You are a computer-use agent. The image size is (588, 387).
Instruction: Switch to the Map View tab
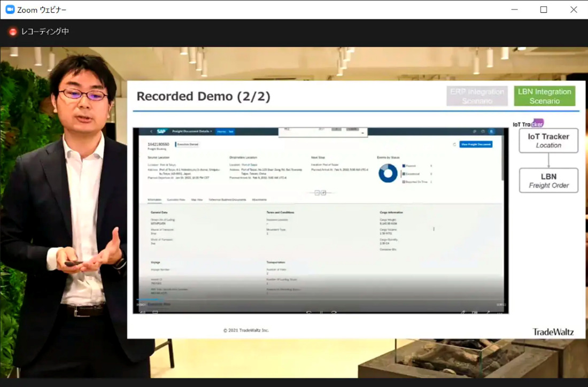(x=197, y=200)
